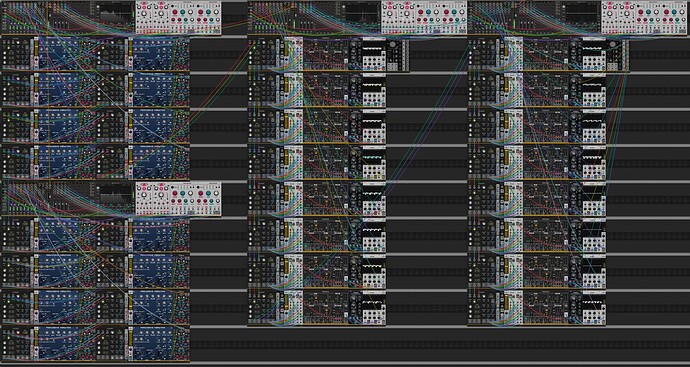Adjust the yellow level meter on first top-left row

click(37, 48)
